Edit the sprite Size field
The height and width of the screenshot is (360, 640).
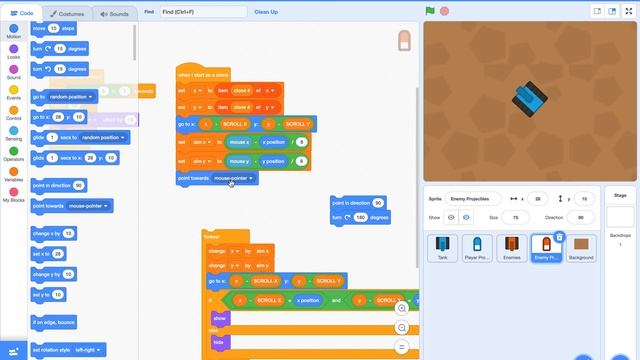(x=515, y=218)
